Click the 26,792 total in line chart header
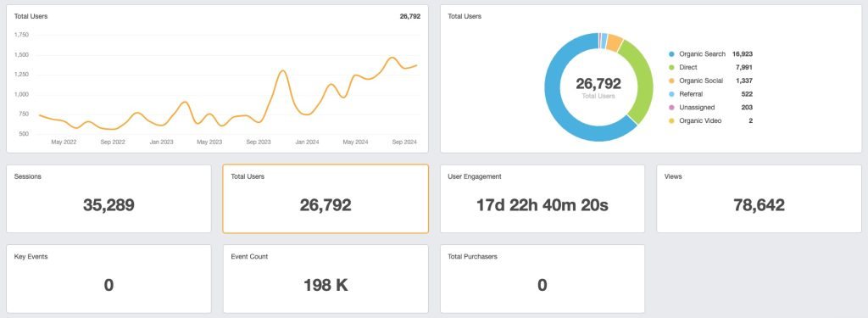The height and width of the screenshot is (318, 868). click(410, 17)
